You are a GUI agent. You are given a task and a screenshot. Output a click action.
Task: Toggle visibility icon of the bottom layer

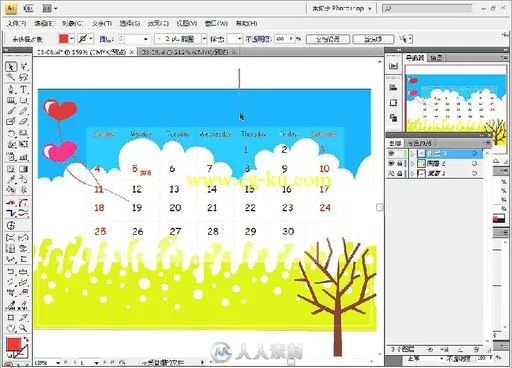pos(391,173)
